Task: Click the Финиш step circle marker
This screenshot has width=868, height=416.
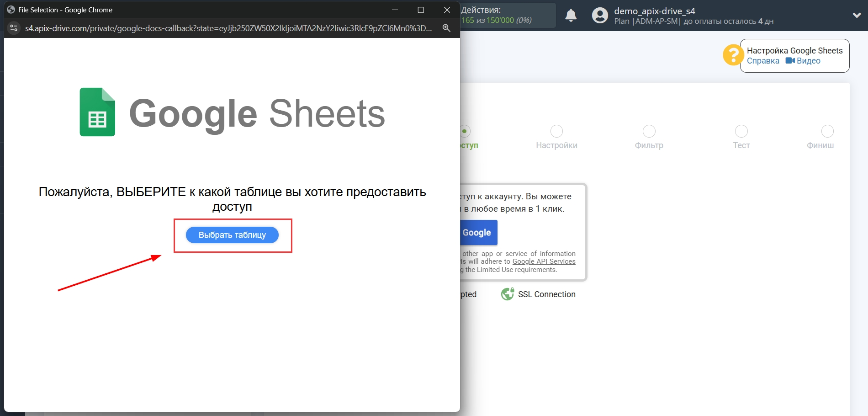Action: point(827,131)
